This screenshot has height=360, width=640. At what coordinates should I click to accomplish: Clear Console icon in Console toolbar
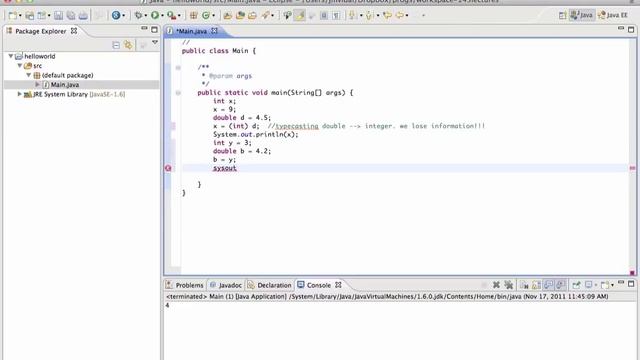point(524,285)
